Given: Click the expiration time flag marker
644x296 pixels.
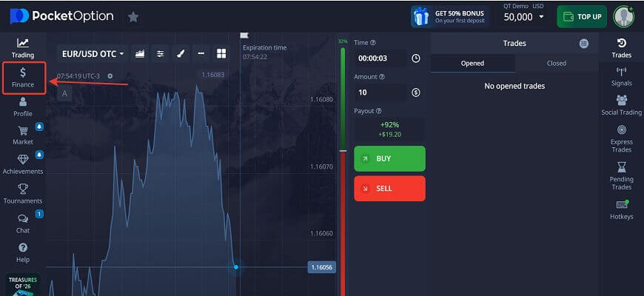Looking at the screenshot, I should pyautogui.click(x=244, y=36).
